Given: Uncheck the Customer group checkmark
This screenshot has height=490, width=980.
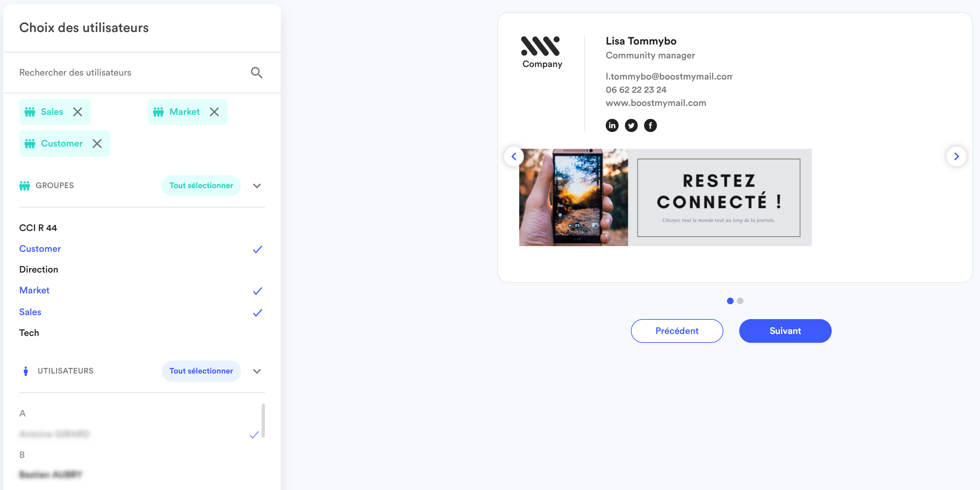Looking at the screenshot, I should click(258, 249).
